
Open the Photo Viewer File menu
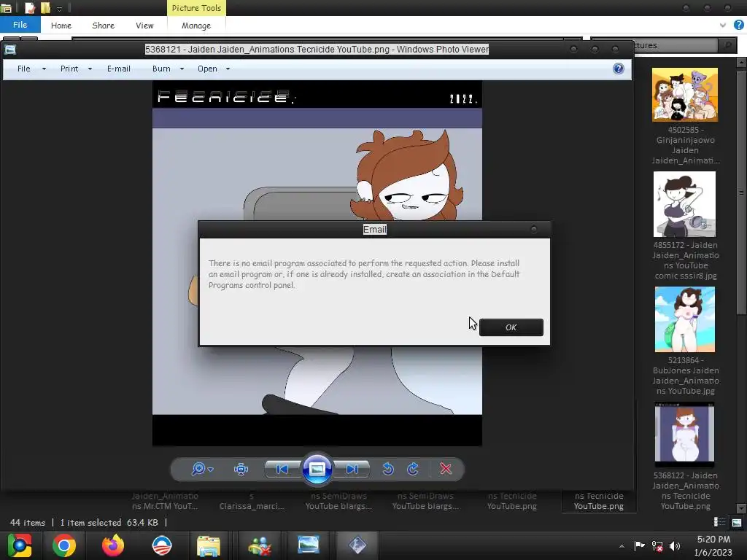(x=24, y=69)
